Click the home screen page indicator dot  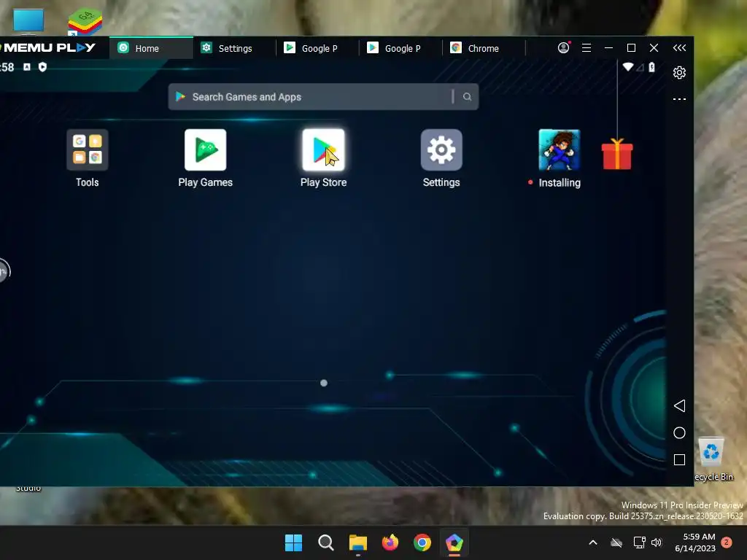(324, 383)
